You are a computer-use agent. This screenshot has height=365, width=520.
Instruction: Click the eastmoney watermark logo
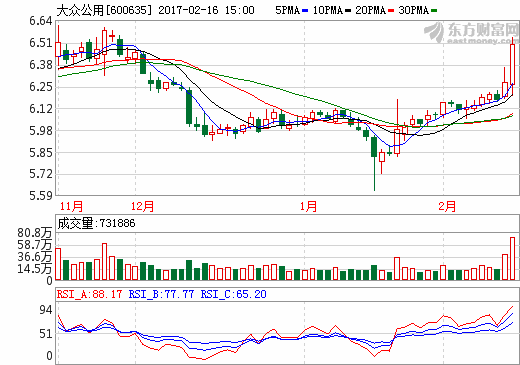click(x=472, y=33)
